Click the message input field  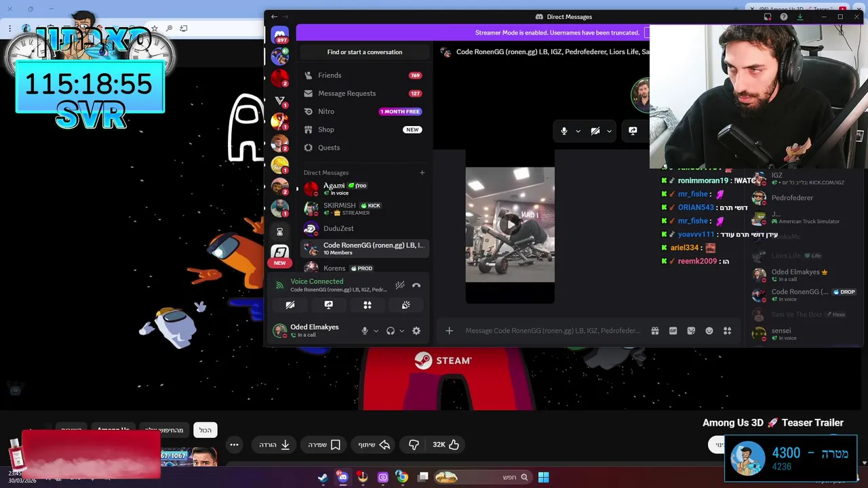point(553,331)
